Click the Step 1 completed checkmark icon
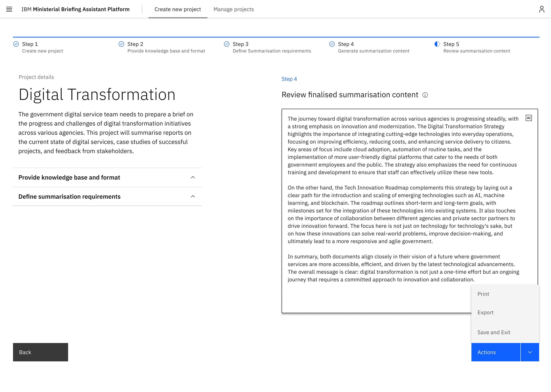This screenshot has width=551, height=392. [16, 44]
